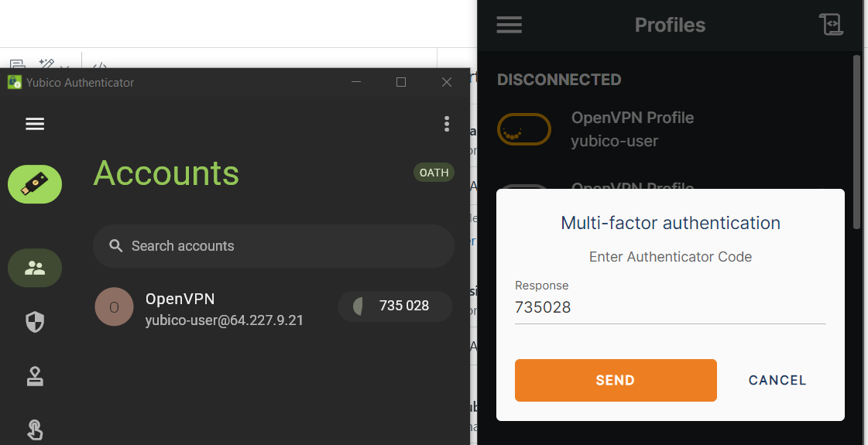Click the OpenVPN profiles list scrollbar
Viewport: 868px width, 445px height.
tap(857, 142)
